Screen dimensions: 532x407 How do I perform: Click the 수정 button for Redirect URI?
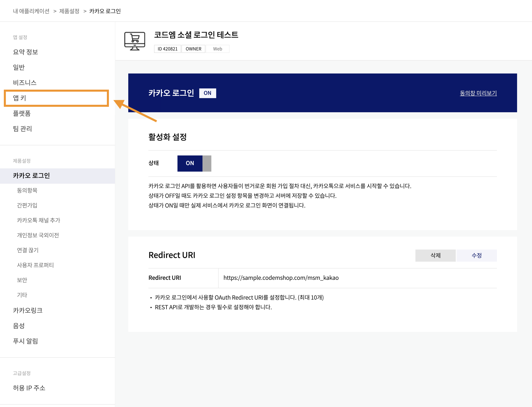(x=476, y=255)
